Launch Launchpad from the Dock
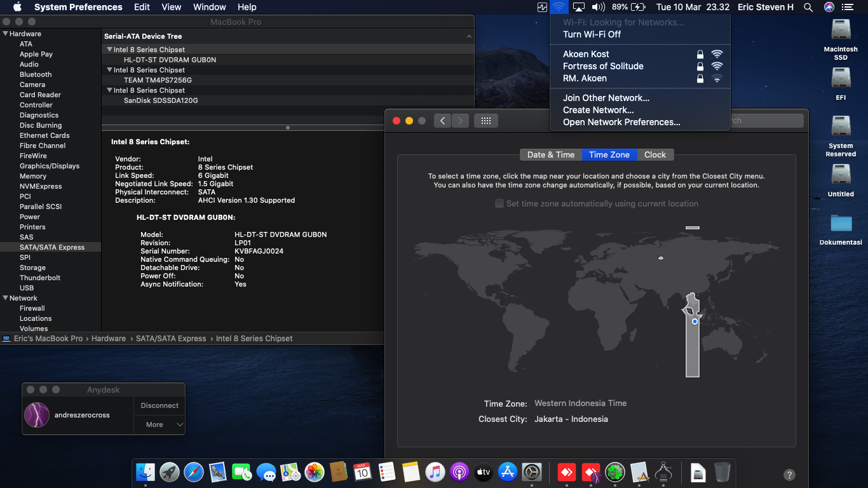 (170, 472)
